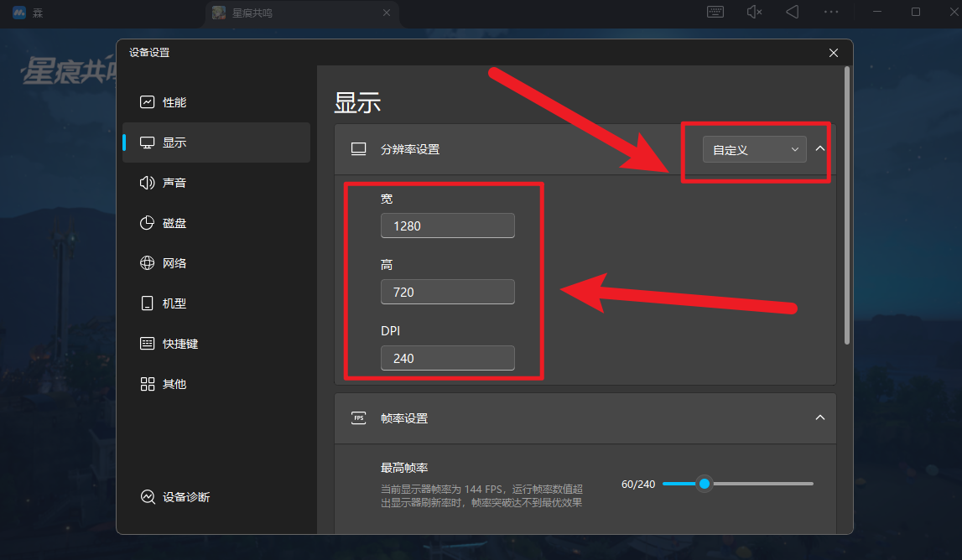This screenshot has height=560, width=962.
Task: Open the 机型 device model section
Action: coord(174,303)
